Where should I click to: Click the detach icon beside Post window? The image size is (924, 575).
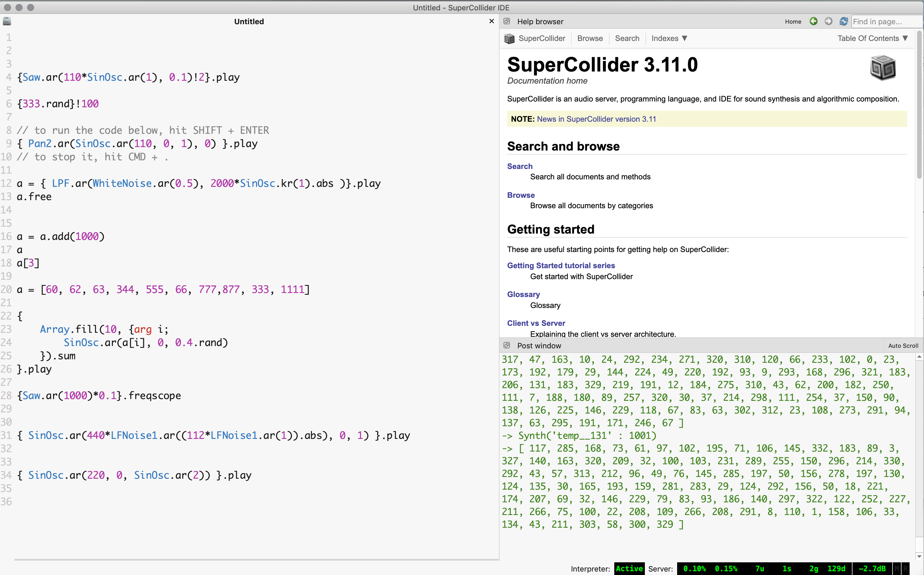[x=507, y=345]
